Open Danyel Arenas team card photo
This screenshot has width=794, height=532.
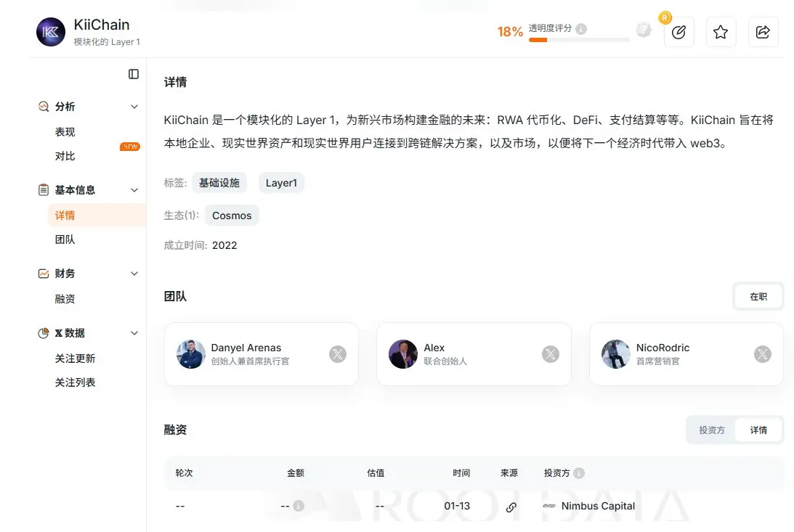pyautogui.click(x=191, y=354)
